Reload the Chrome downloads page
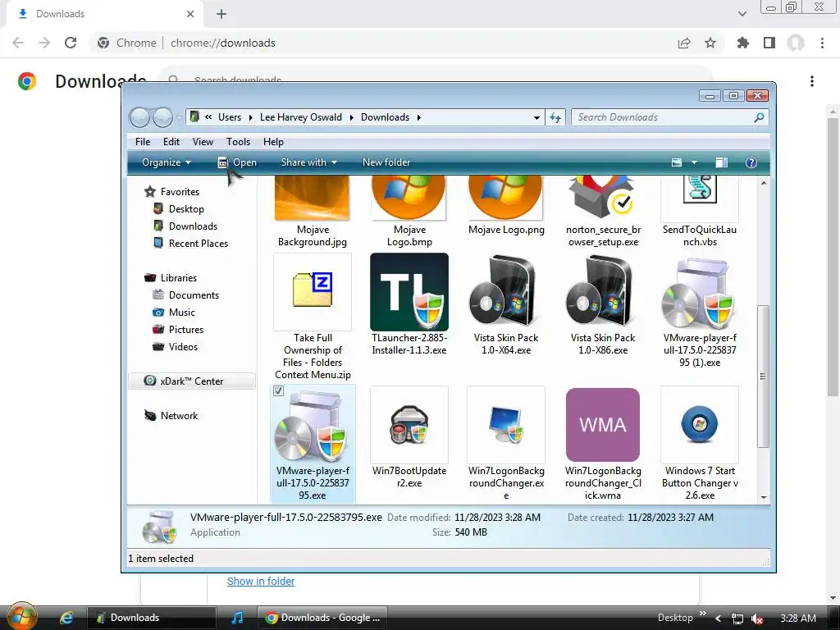 pos(71,43)
